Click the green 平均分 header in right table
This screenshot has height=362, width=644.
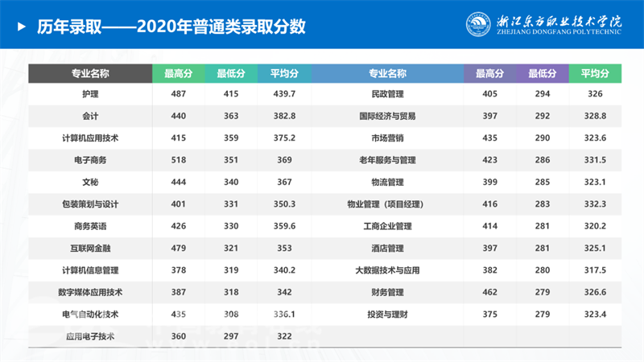[x=595, y=73]
